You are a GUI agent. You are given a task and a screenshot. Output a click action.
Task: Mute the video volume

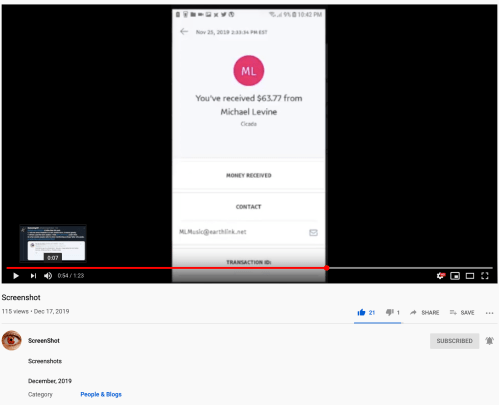(48, 276)
